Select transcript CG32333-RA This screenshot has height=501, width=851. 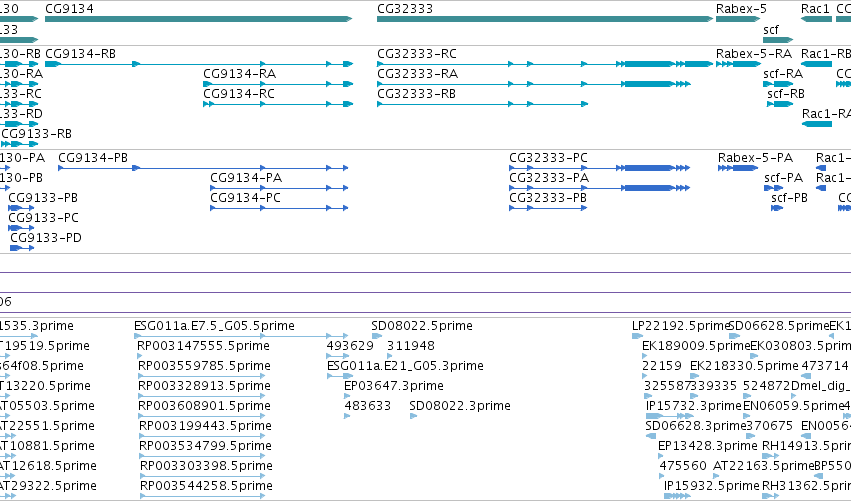click(x=534, y=84)
